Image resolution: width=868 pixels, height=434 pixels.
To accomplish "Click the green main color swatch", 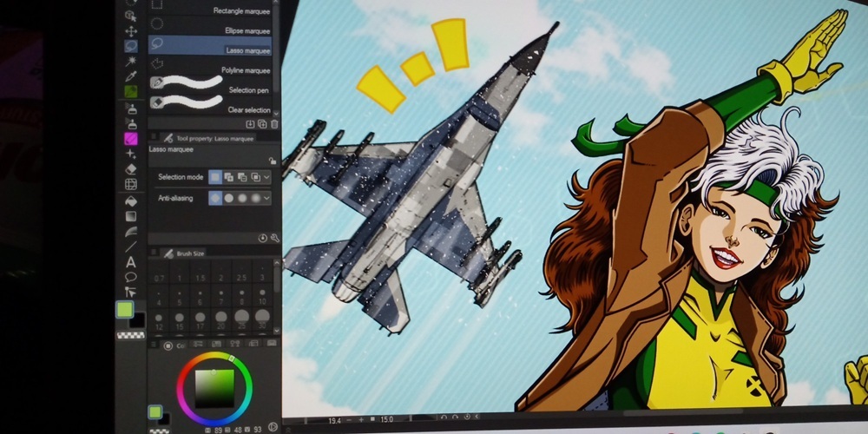I will coord(124,309).
